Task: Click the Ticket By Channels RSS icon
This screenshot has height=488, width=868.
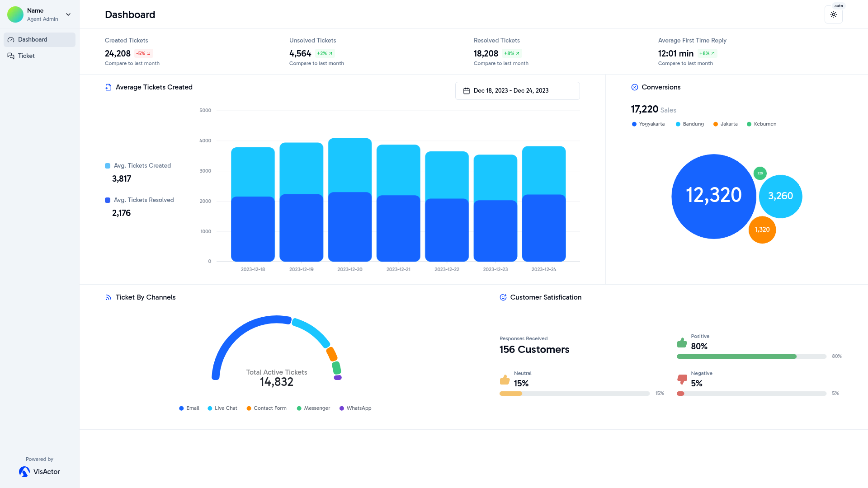Action: 108,297
